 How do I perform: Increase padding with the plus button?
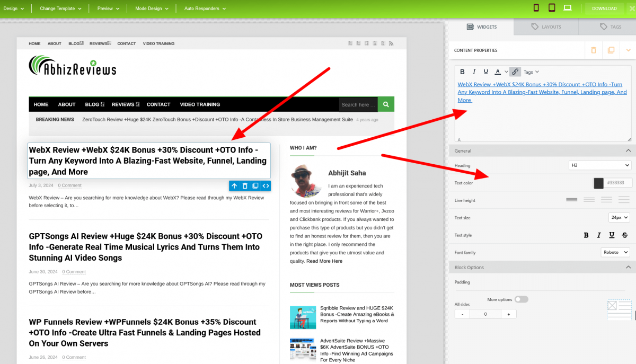(509, 314)
